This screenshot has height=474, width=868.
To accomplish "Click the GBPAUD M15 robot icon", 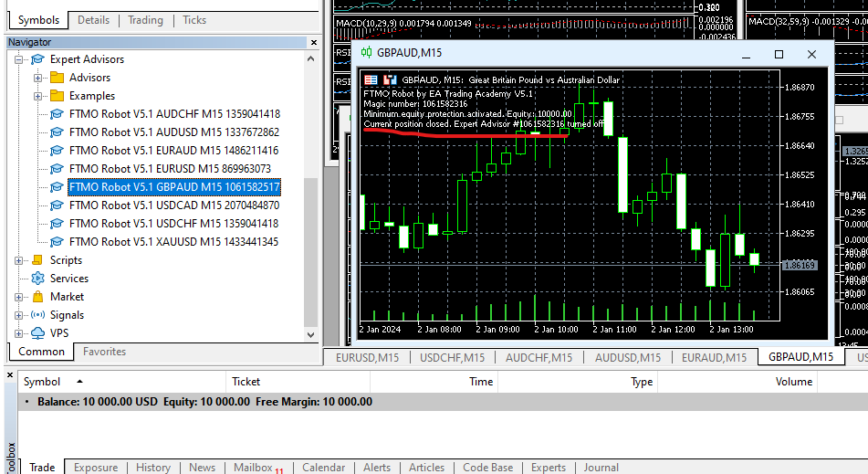I will pyautogui.click(x=57, y=187).
